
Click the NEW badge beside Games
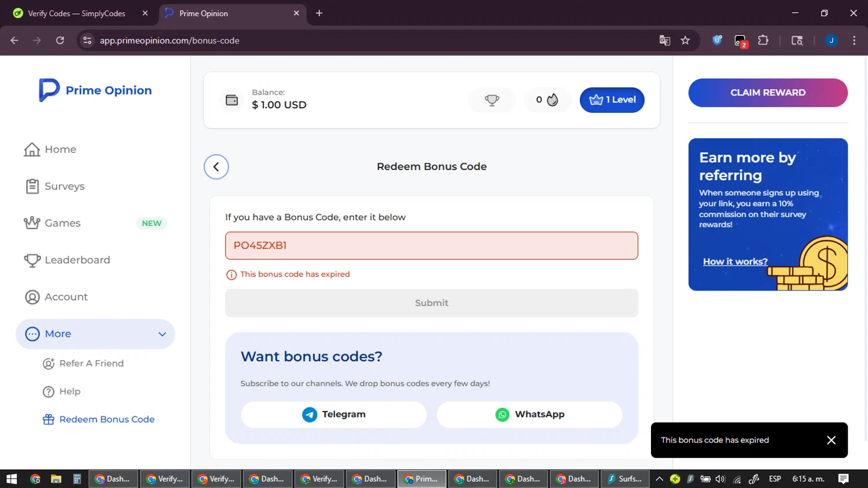(152, 224)
